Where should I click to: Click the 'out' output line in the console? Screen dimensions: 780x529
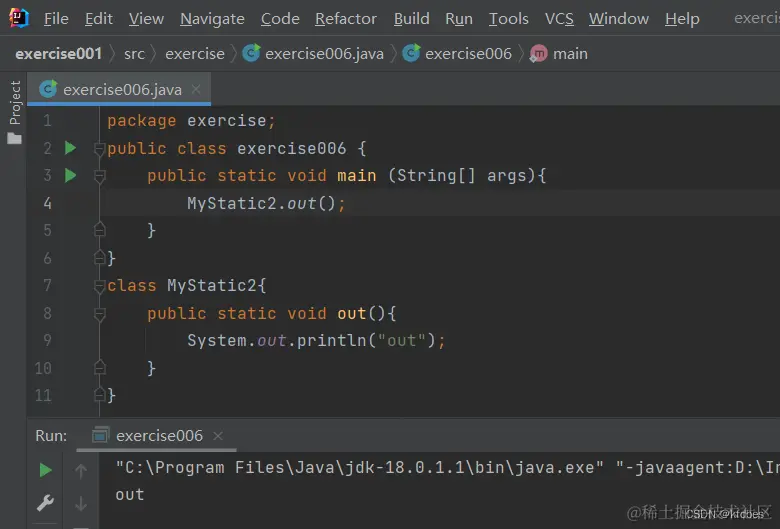130,495
